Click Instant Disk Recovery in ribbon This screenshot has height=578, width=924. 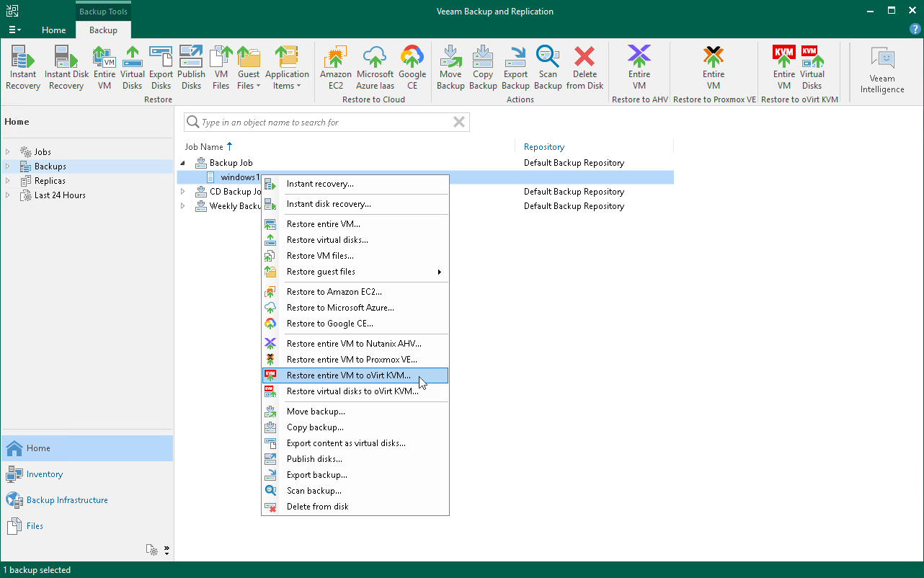coord(66,68)
